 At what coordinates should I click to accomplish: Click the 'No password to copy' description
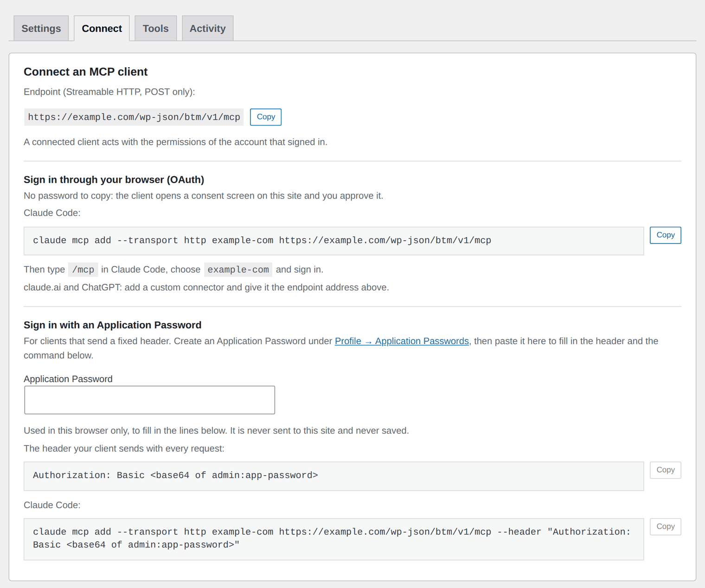coord(204,196)
